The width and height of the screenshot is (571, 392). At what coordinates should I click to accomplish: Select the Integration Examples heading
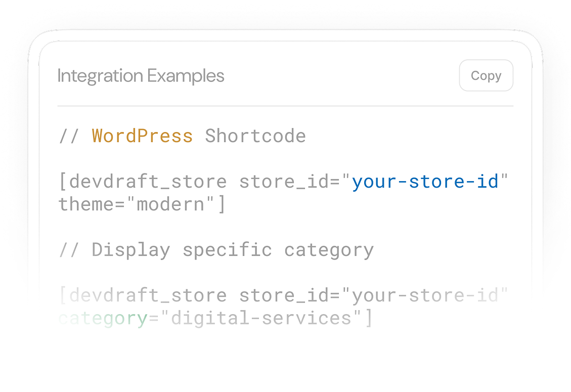pyautogui.click(x=141, y=75)
